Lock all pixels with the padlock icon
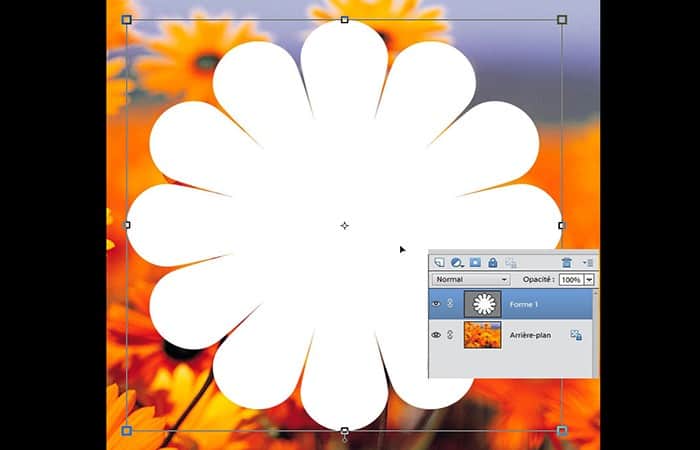 (x=492, y=262)
